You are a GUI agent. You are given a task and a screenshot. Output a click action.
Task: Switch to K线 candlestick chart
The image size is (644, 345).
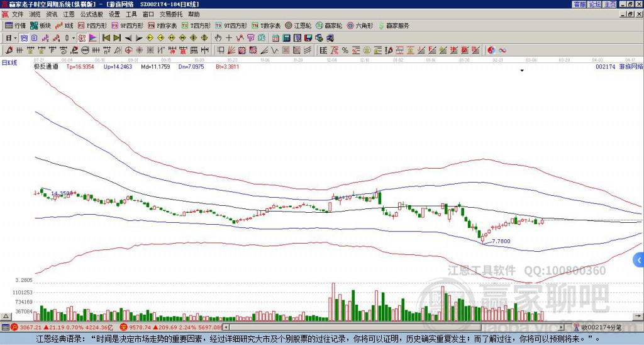pyautogui.click(x=65, y=25)
